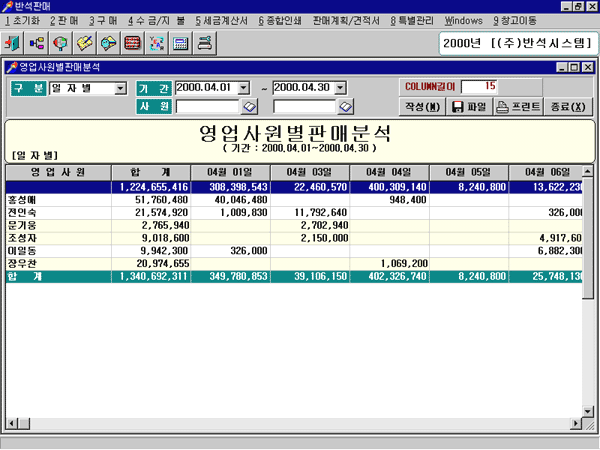Open the 종합인쇄 menu
Screen dimensions: 600x450
click(281, 20)
